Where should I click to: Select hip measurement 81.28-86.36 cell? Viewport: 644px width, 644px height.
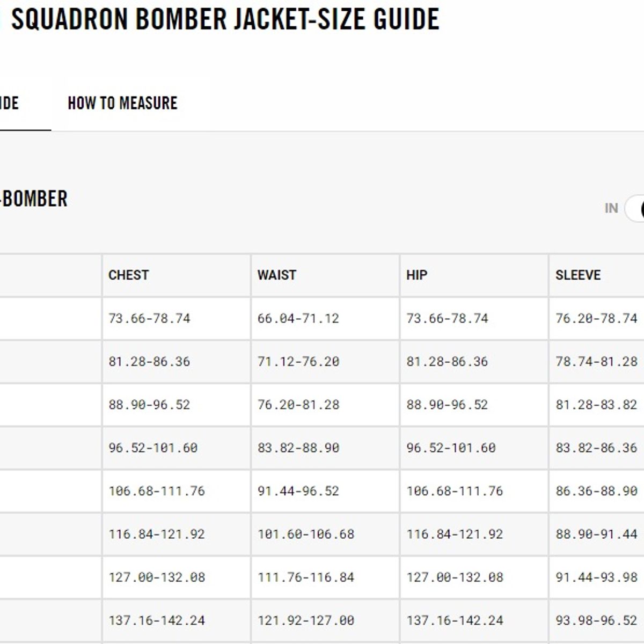447,362
